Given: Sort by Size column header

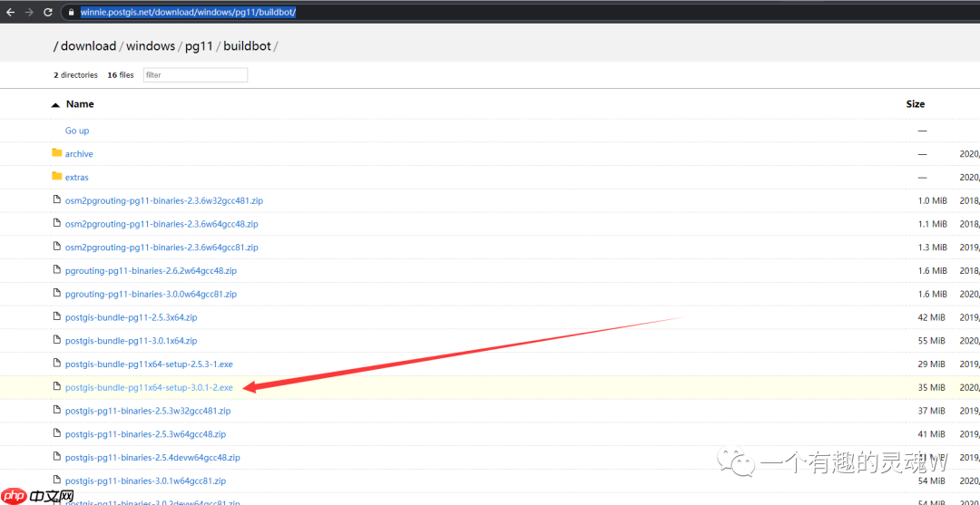Looking at the screenshot, I should click(915, 104).
